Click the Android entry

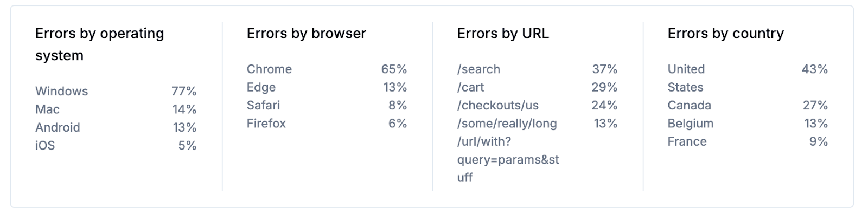[x=116, y=127]
